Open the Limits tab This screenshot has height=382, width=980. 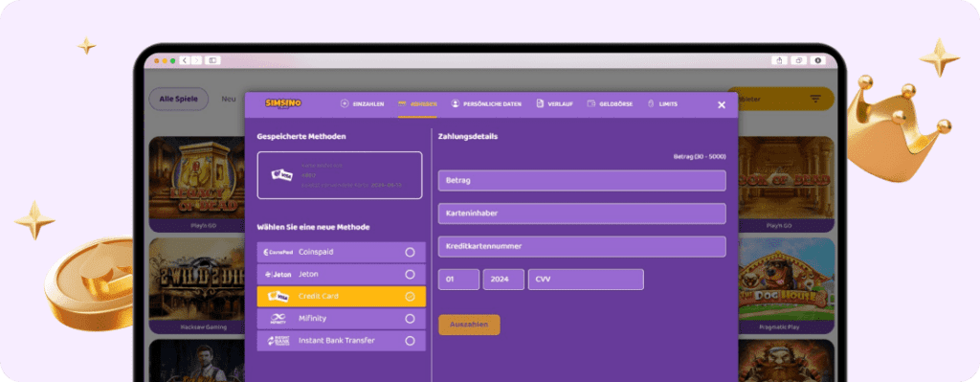pos(662,103)
